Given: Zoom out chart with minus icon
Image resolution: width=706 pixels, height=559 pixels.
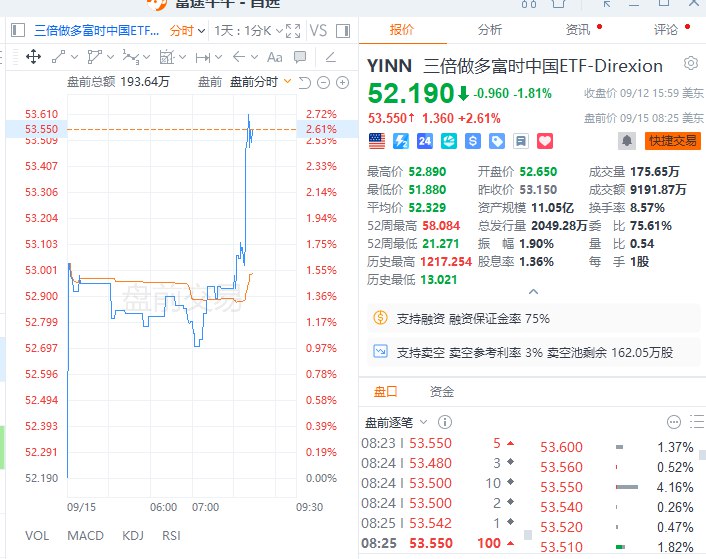Looking at the screenshot, I should [323, 83].
